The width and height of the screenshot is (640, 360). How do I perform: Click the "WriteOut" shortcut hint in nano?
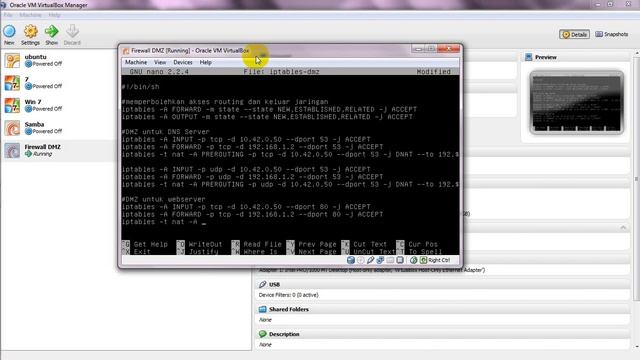point(205,244)
